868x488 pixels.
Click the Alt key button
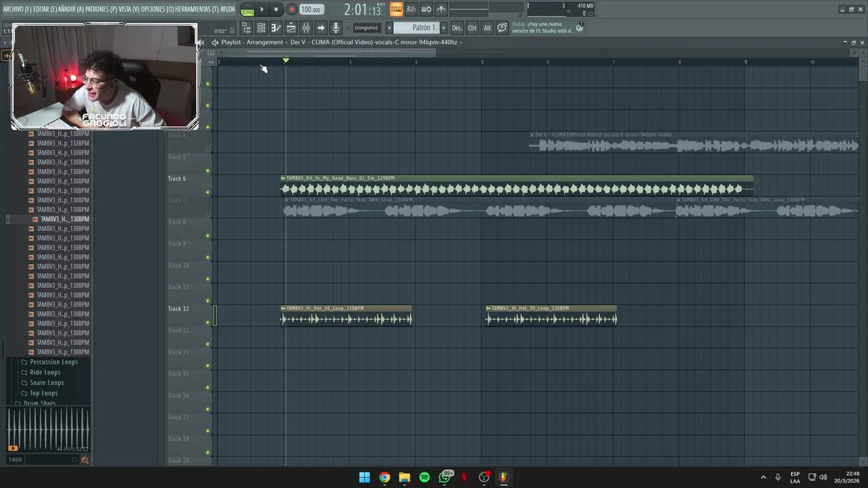(x=487, y=28)
